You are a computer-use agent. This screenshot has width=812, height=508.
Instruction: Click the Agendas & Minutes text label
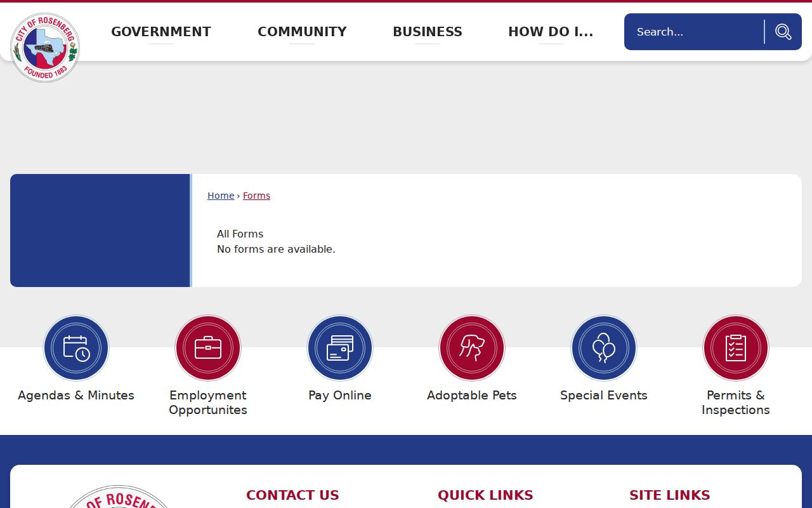click(76, 395)
